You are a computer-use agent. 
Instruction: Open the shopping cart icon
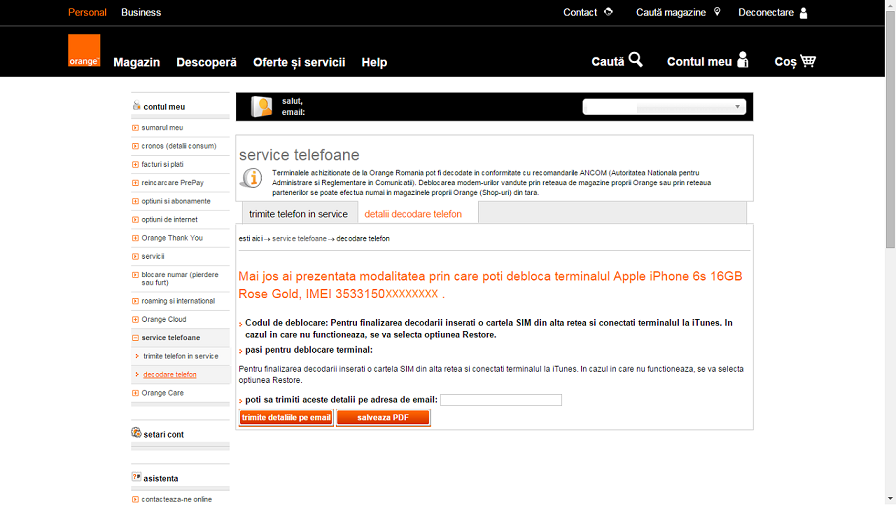point(808,61)
